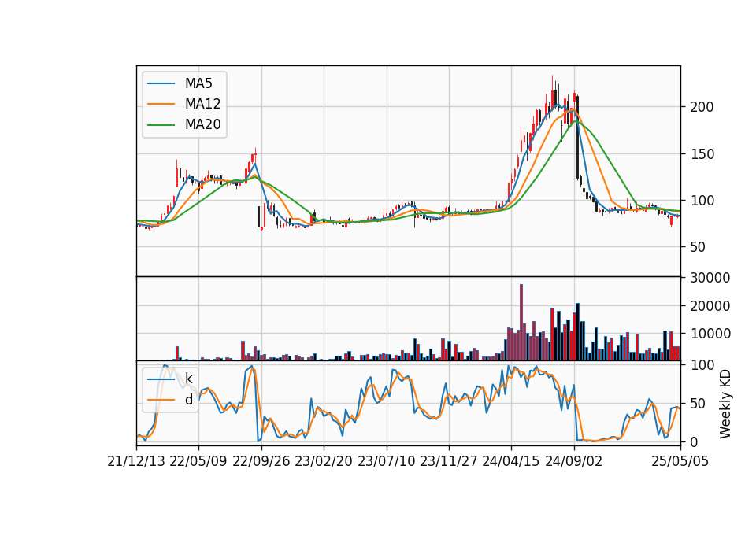Click the MA20 legend label
Screen dimensions: 756x543
pos(202,124)
